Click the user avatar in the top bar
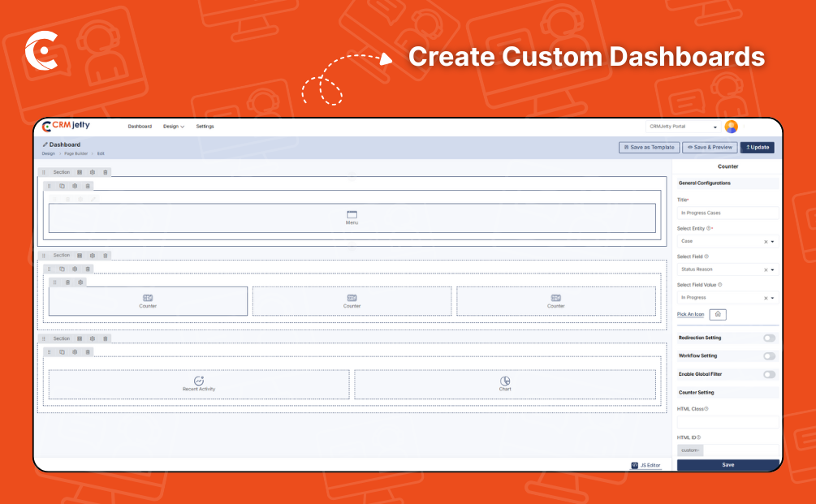 [731, 127]
